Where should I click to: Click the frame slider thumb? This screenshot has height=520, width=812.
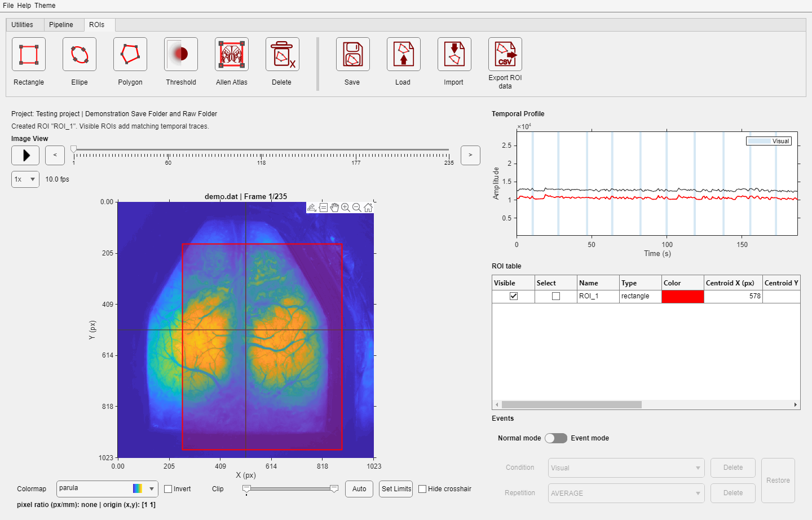[74, 149]
